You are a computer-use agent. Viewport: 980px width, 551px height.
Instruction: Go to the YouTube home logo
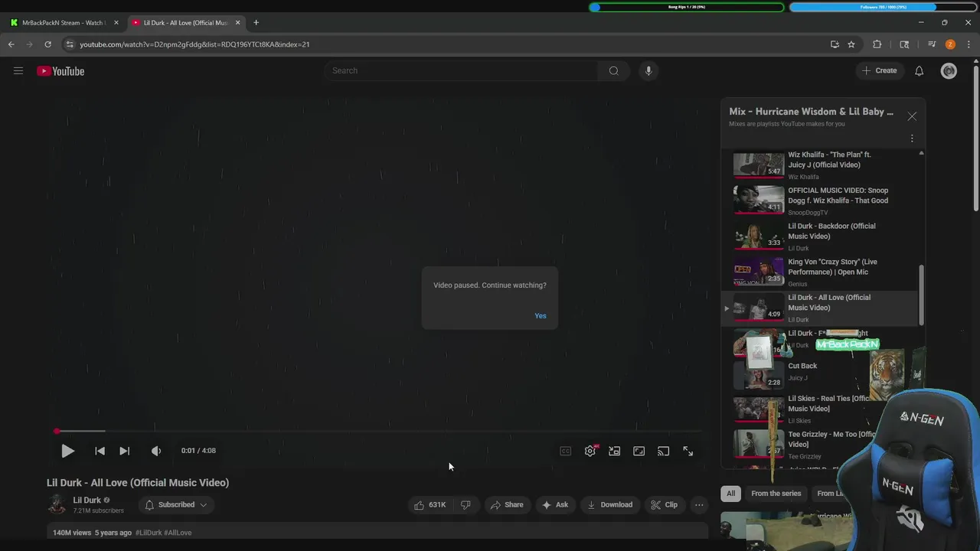(60, 71)
